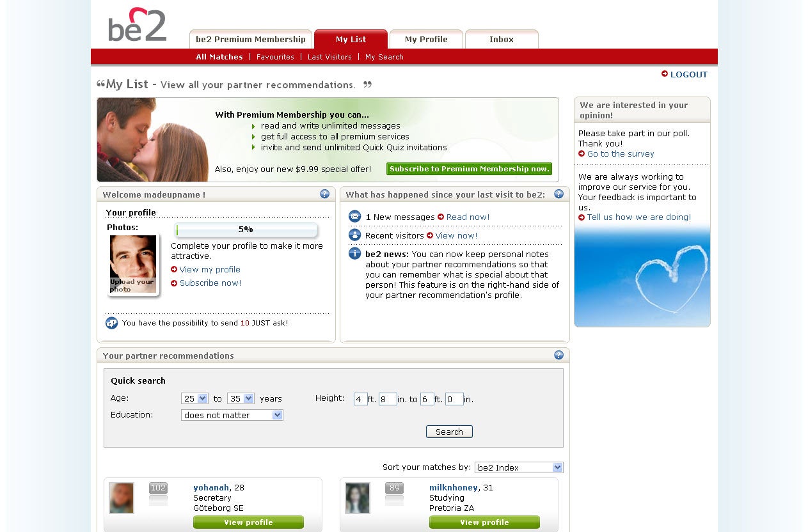Click minimum height feet field showing 4

[361, 399]
